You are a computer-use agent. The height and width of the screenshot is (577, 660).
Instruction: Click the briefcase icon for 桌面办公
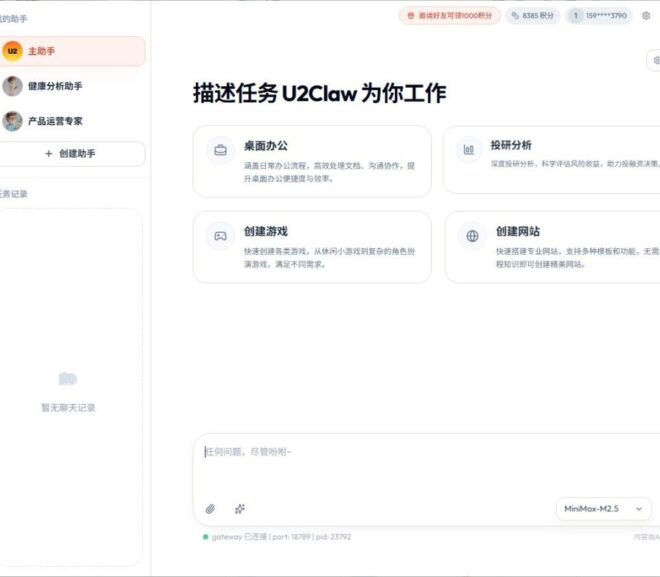click(220, 150)
